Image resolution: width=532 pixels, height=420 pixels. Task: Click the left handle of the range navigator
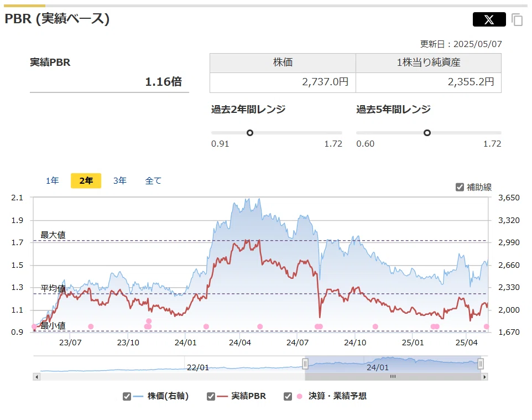[305, 364]
